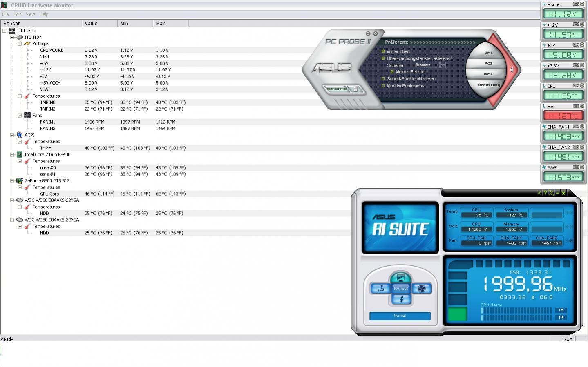
Task: Switch to DMI tab in PC Probe II
Action: (488, 53)
